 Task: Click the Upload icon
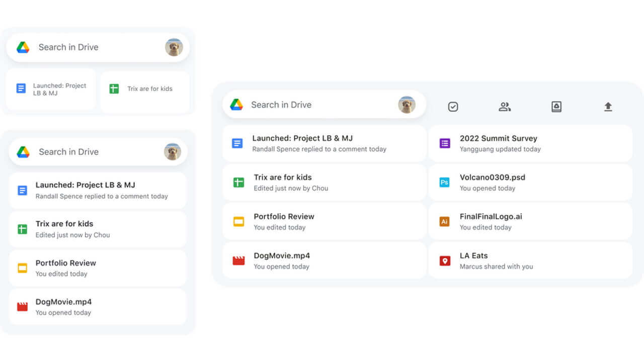(608, 107)
